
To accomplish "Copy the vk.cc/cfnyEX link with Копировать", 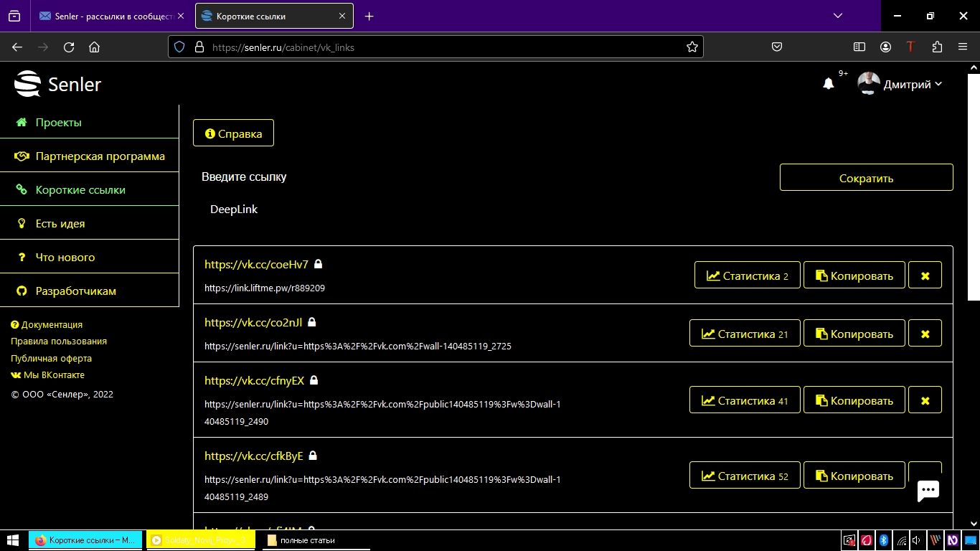I will point(854,400).
